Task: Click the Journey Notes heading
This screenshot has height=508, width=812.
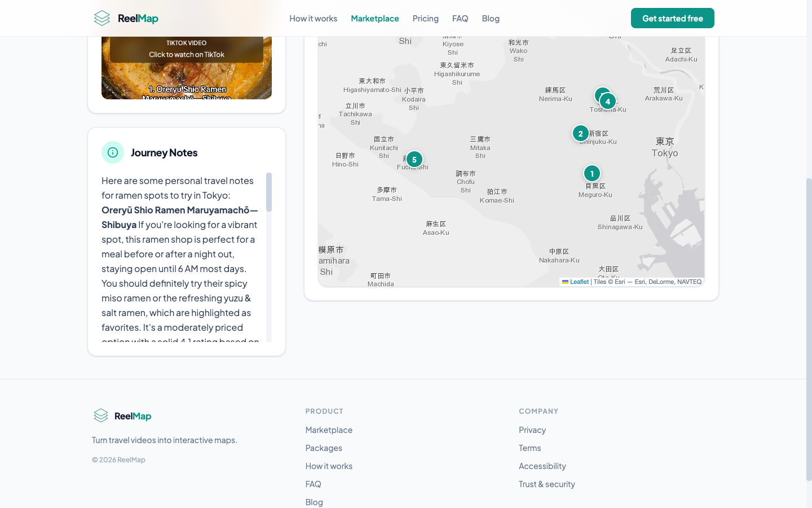Action: pyautogui.click(x=164, y=152)
